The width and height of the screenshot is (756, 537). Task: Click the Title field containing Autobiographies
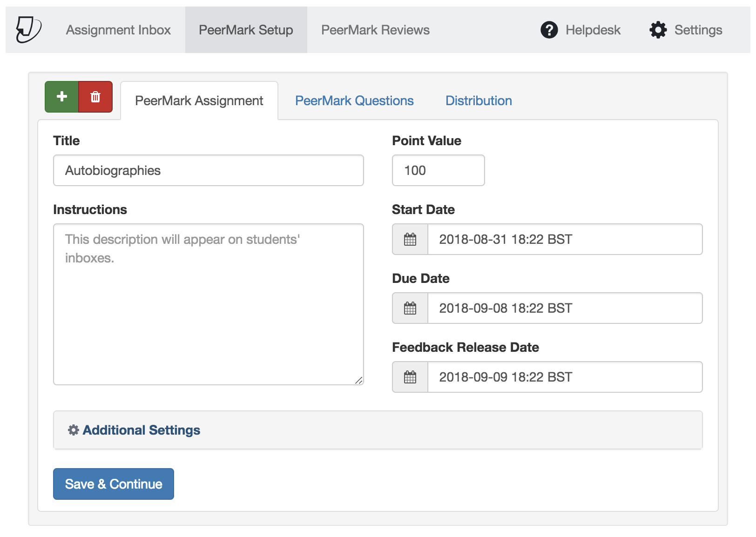point(209,170)
